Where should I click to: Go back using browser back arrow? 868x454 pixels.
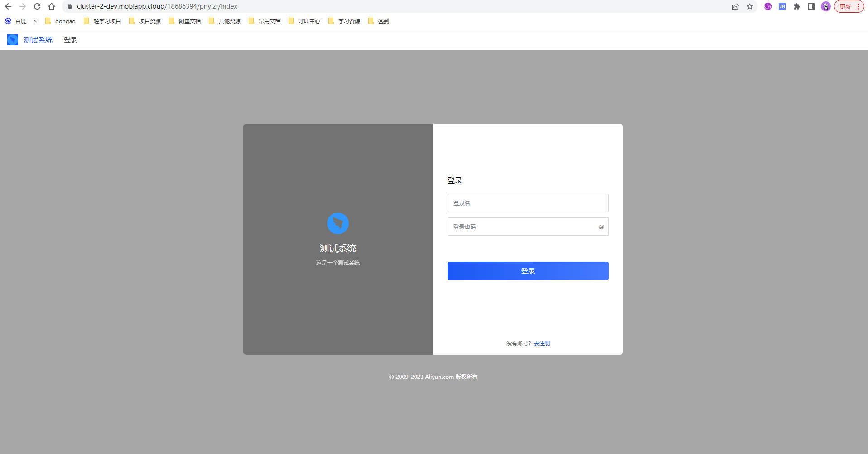click(8, 6)
